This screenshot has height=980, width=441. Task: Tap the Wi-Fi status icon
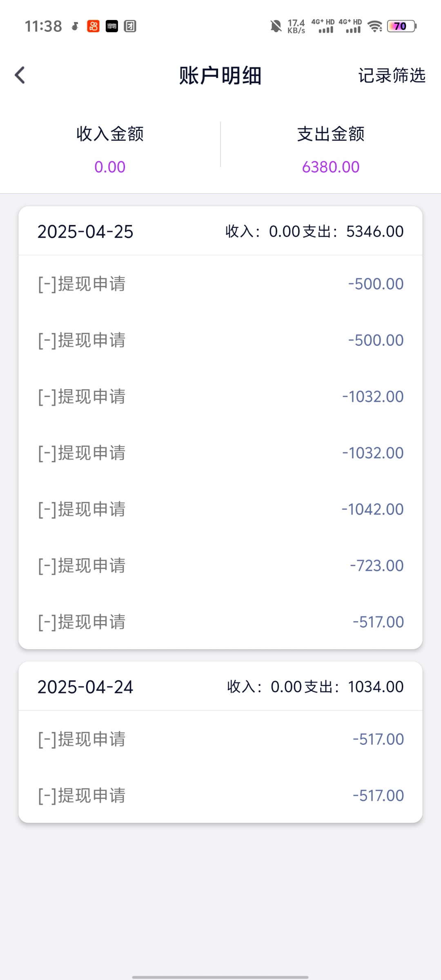(374, 27)
